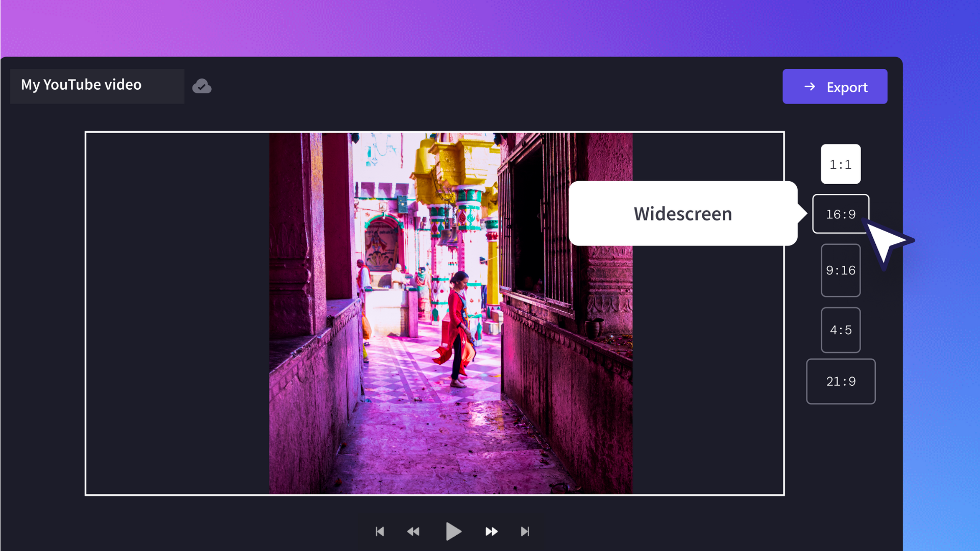This screenshot has width=980, height=551.
Task: Click on the video preview thumbnail
Action: pos(435,314)
